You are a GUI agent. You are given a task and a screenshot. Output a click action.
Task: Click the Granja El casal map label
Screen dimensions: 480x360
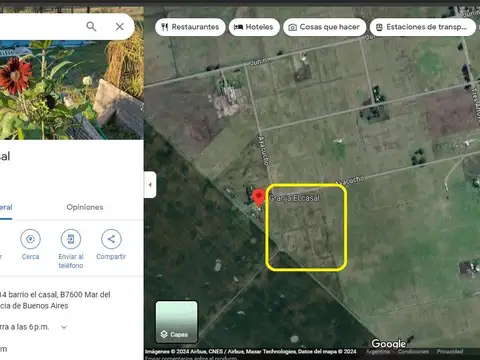294,198
